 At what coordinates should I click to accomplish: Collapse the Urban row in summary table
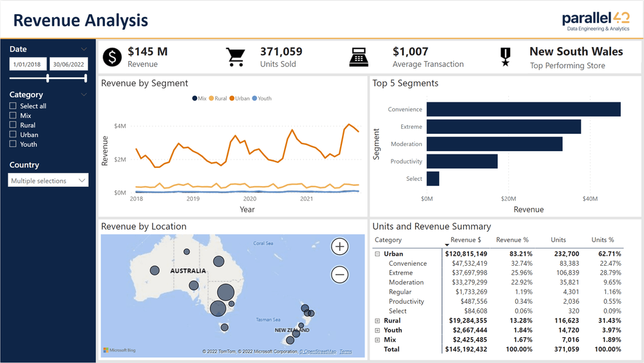(377, 254)
